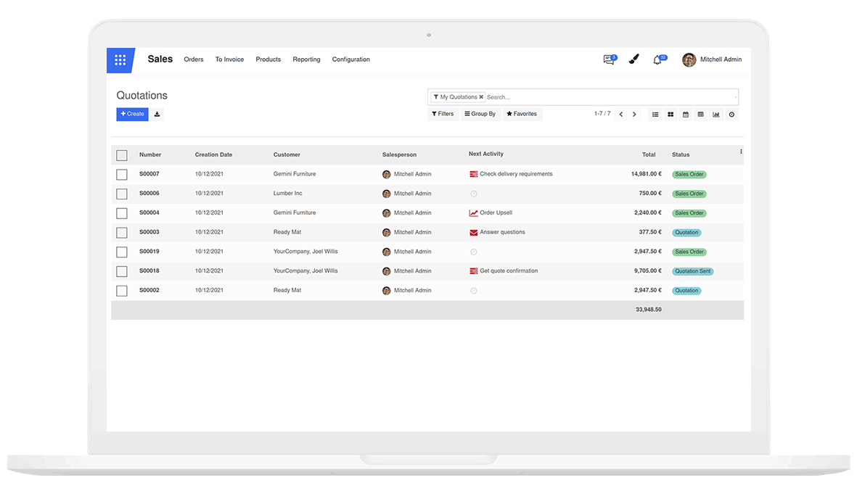Switch to calendar view
This screenshot has height=504, width=857.
point(686,115)
